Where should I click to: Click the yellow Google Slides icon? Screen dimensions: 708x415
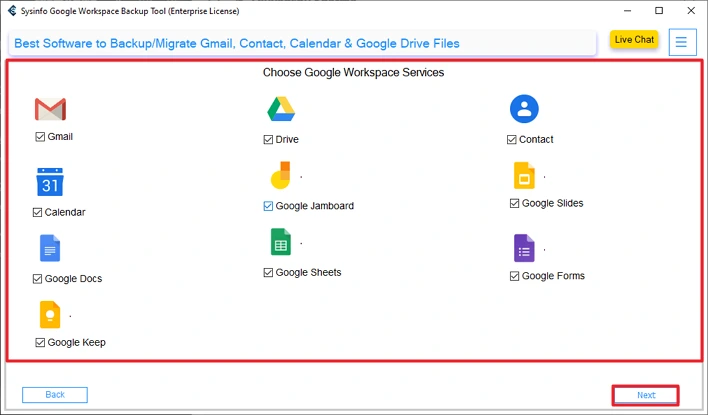524,175
